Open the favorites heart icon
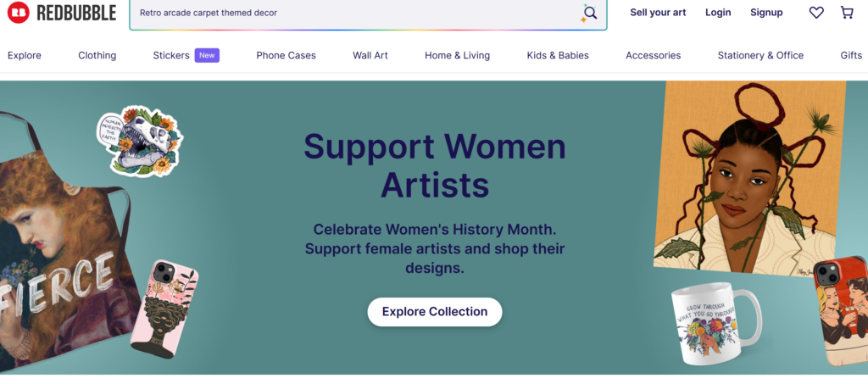This screenshot has height=384, width=868. tap(816, 13)
